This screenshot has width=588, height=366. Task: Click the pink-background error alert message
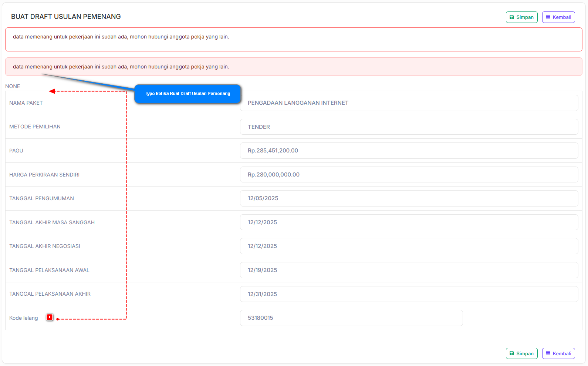[294, 67]
